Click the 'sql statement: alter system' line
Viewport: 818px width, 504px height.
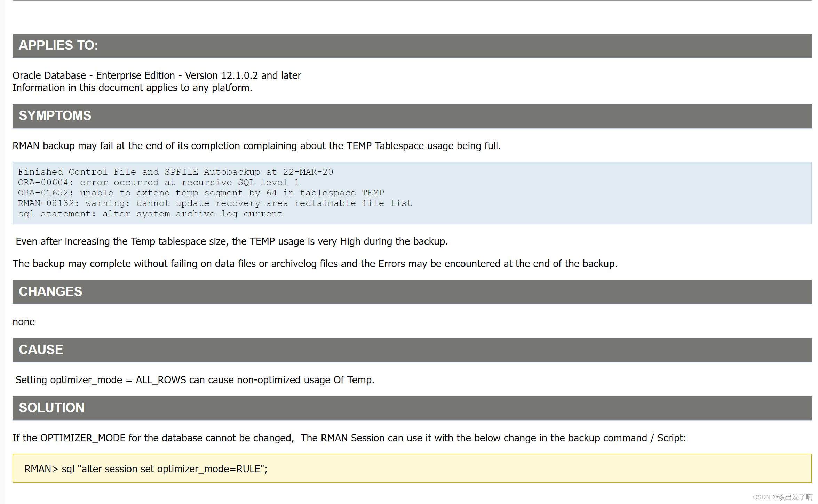pyautogui.click(x=150, y=214)
